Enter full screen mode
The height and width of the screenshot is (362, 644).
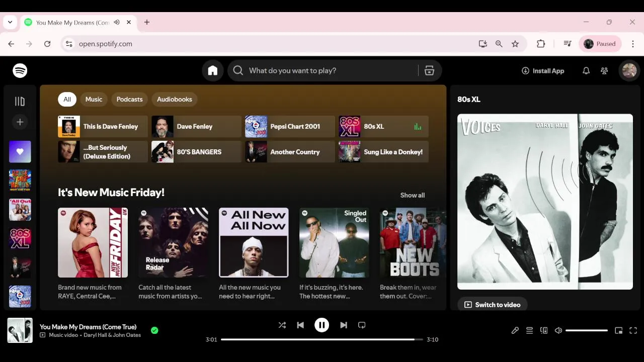click(633, 330)
